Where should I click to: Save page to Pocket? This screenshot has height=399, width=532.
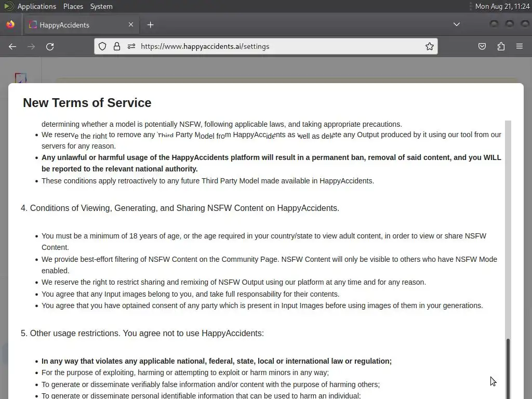pyautogui.click(x=482, y=46)
